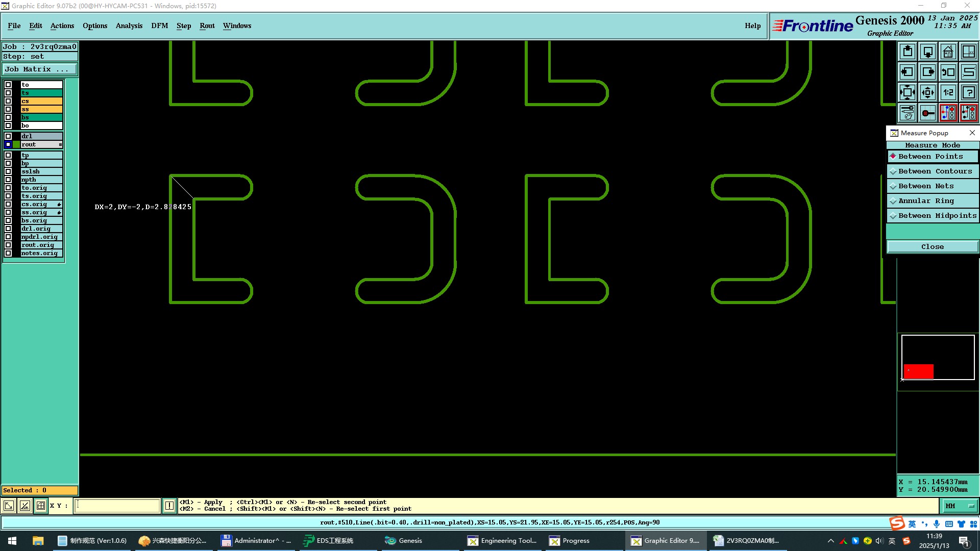The width and height of the screenshot is (980, 551).
Task: Click the exclamation mark icon beside XY field
Action: pos(169,506)
